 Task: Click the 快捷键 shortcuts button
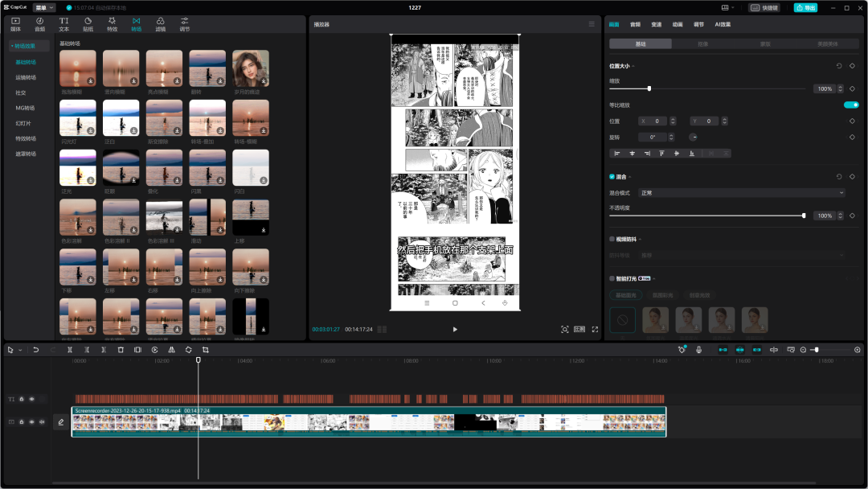coord(764,8)
